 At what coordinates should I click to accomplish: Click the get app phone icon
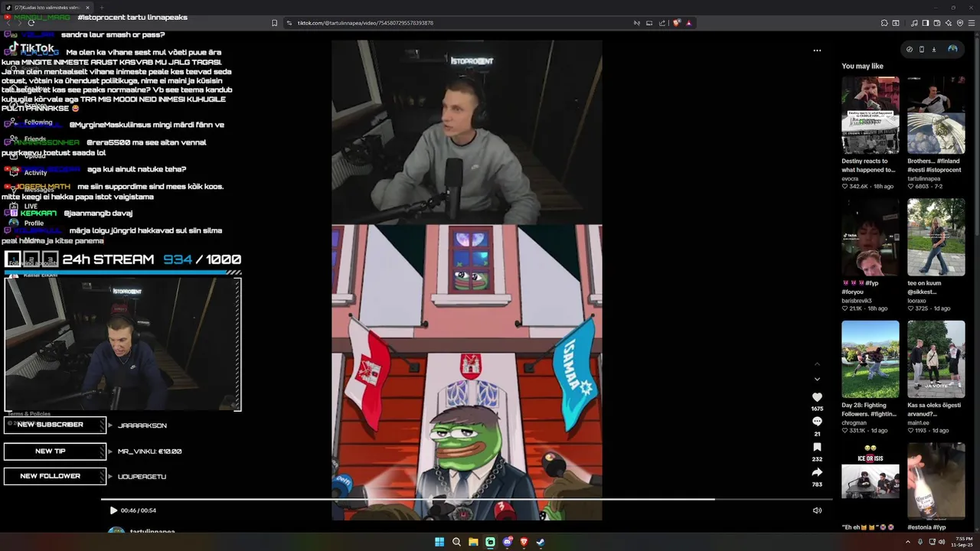tap(922, 49)
